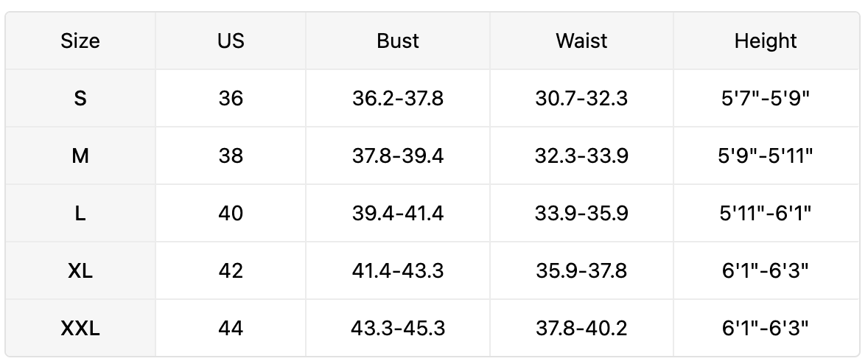Click US size 40 cell
Viewport: 868px width, 364px height.
click(x=231, y=214)
